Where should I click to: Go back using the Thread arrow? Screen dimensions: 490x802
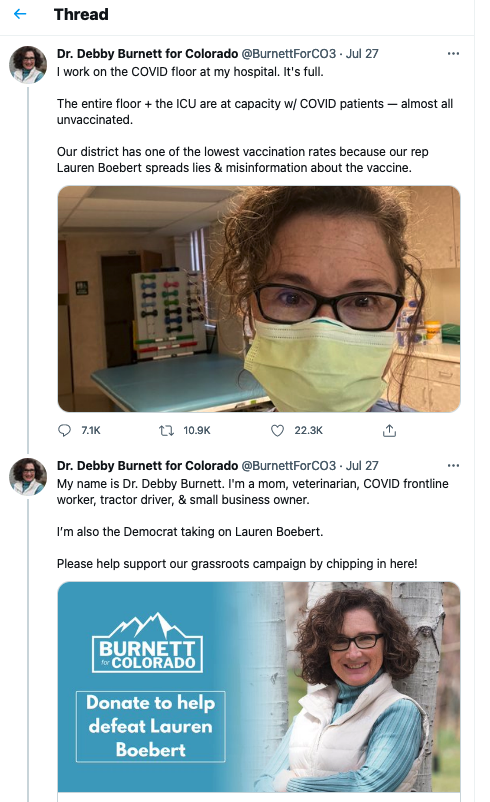click(20, 14)
